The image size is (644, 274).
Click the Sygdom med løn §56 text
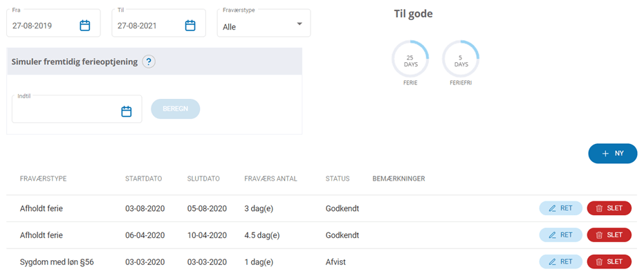(57, 262)
